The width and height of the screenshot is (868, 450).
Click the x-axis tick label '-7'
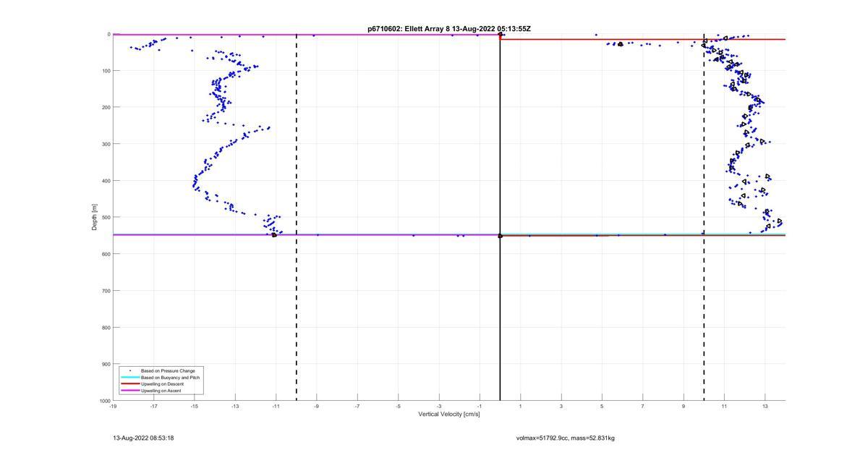pyautogui.click(x=357, y=406)
